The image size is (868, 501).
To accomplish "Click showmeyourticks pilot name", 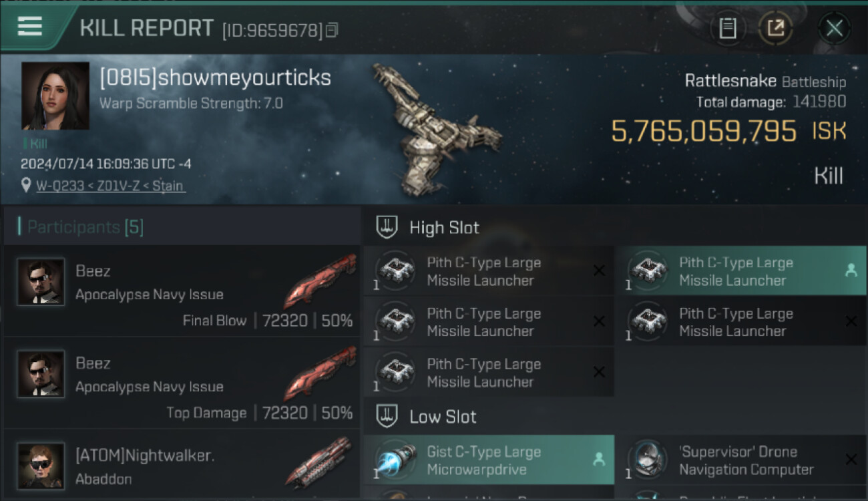I will point(215,77).
